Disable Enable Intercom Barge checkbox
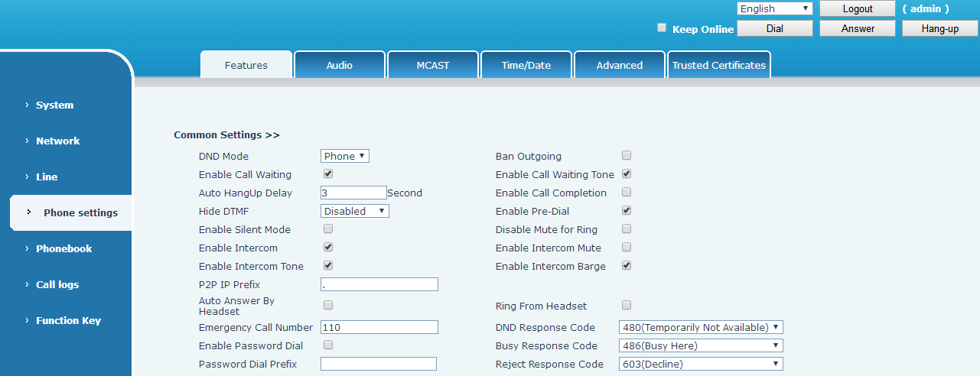980x376 pixels. click(x=627, y=266)
